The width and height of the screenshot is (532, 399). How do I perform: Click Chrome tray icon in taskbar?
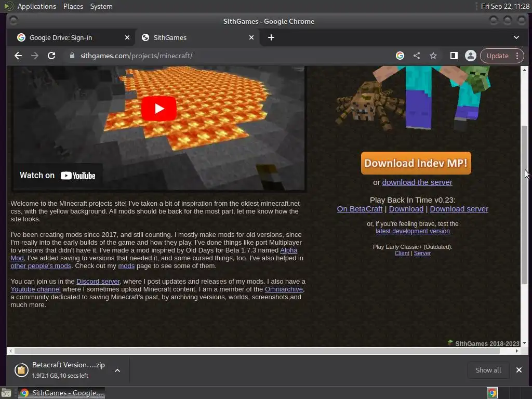pyautogui.click(x=492, y=393)
